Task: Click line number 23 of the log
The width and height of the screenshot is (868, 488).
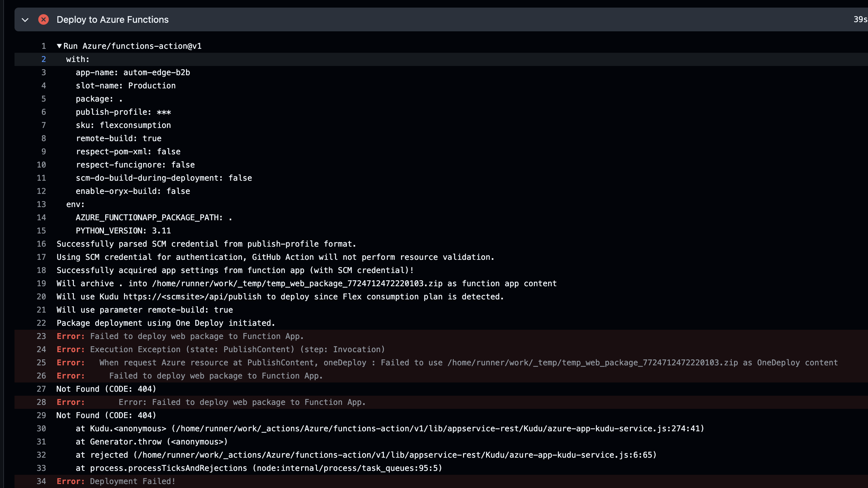Action: coord(41,336)
